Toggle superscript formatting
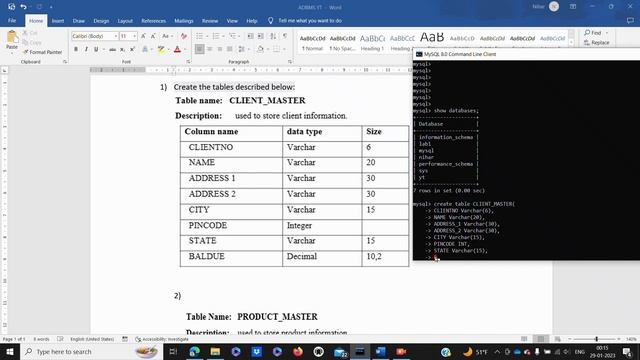This screenshot has width=640, height=360. point(132,49)
